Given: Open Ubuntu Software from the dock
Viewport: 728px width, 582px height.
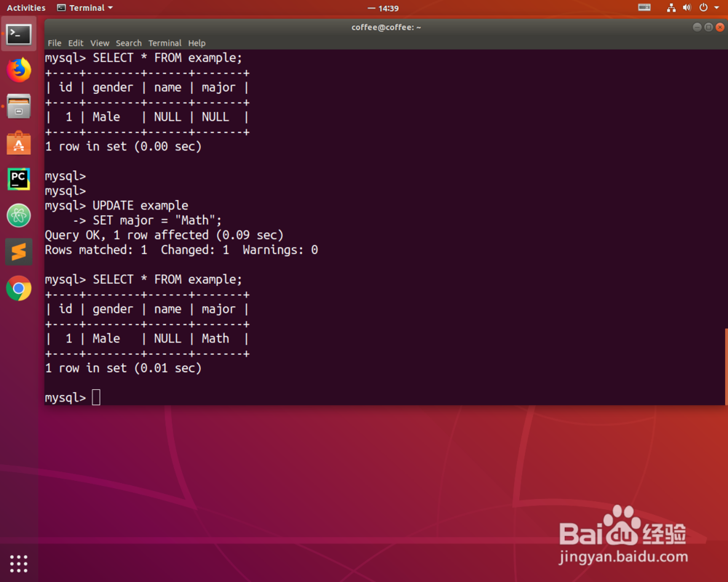Looking at the screenshot, I should (19, 143).
